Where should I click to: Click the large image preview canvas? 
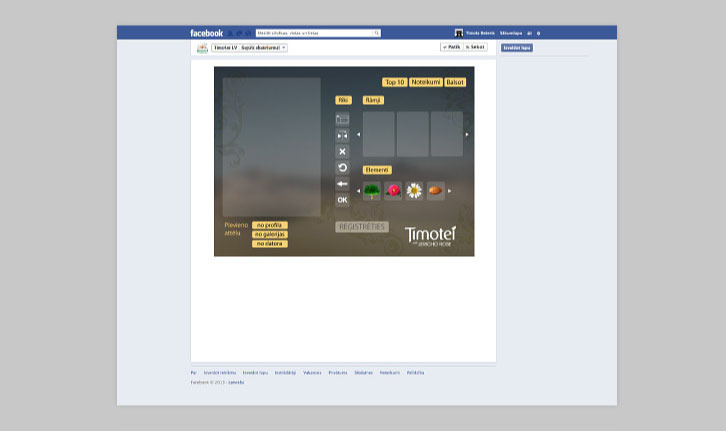tap(271, 147)
